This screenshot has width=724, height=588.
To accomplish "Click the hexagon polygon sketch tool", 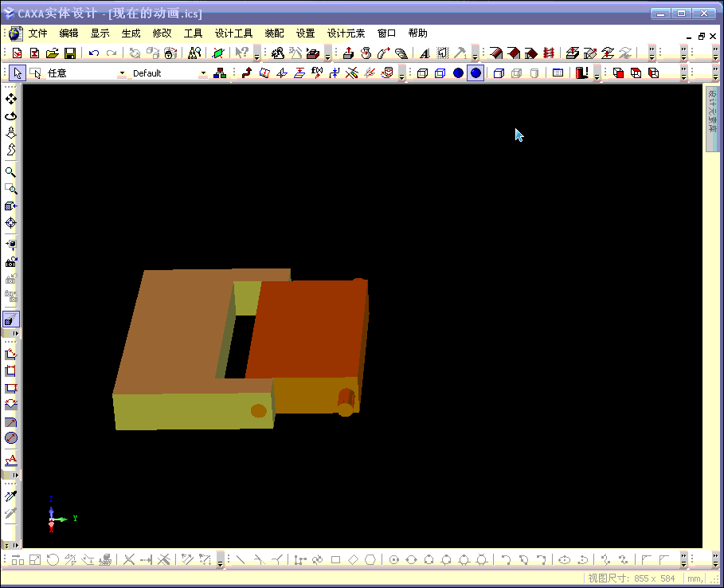I will click(370, 560).
